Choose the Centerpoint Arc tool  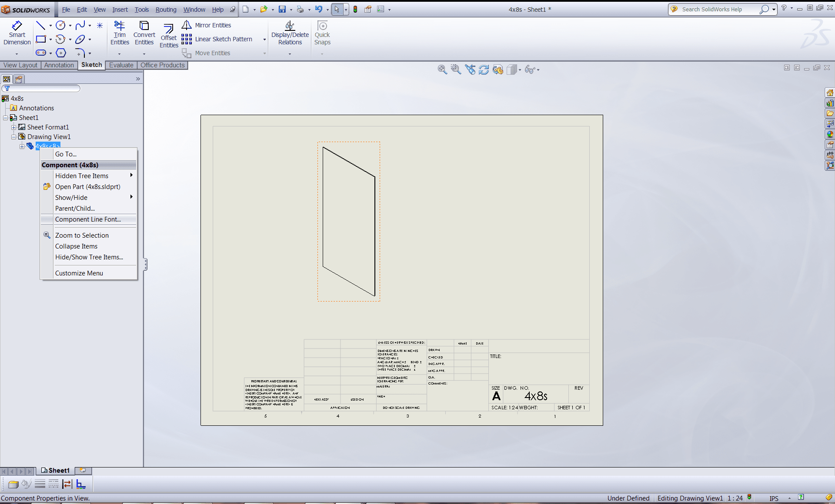60,39
